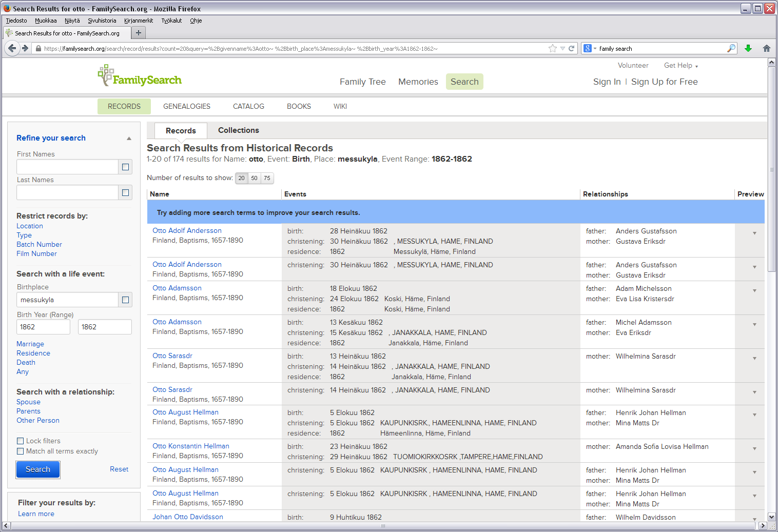Enable Match all terms exactly checkbox
Viewport: 778px width, 532px height.
coord(21,451)
